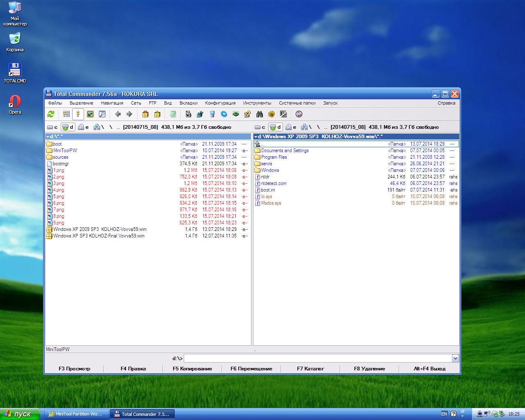Open right panel path history arrow
The height and width of the screenshot is (420, 525).
tap(256, 137)
